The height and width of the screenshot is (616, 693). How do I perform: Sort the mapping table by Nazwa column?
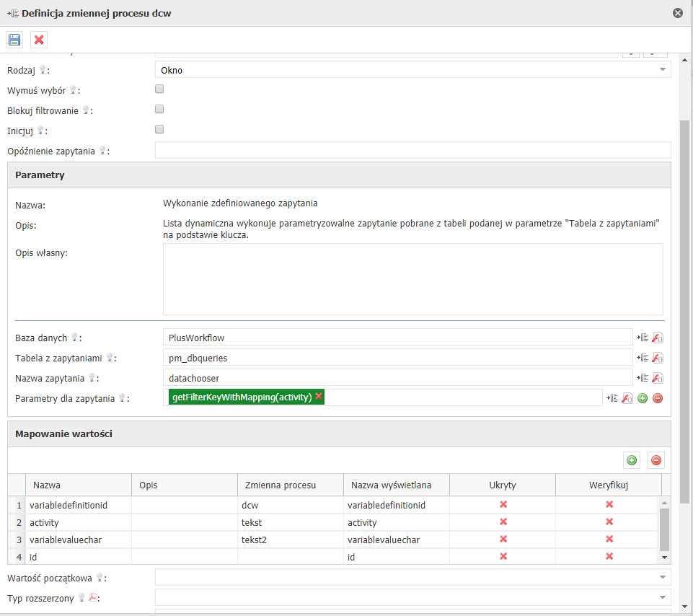(x=79, y=485)
